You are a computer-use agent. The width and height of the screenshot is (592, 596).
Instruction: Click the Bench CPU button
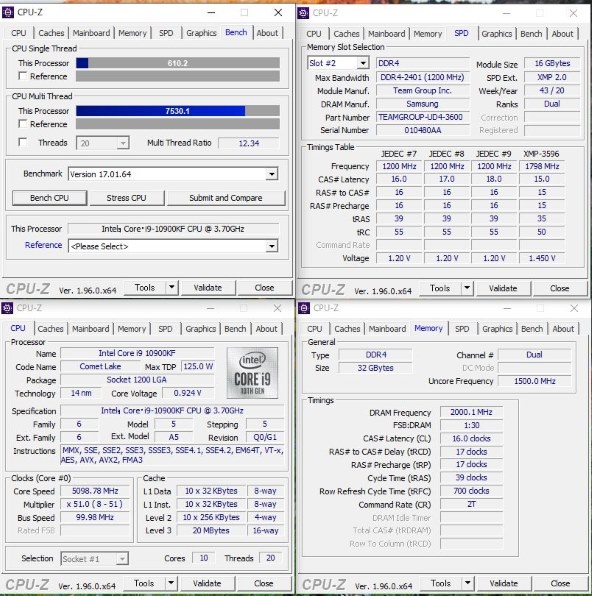[49, 198]
